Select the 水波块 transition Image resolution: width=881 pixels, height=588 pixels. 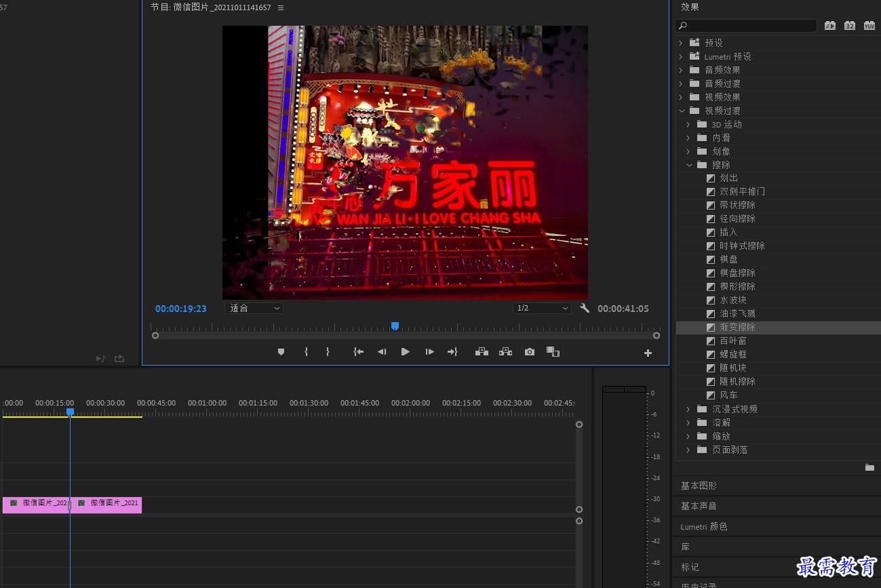(733, 300)
